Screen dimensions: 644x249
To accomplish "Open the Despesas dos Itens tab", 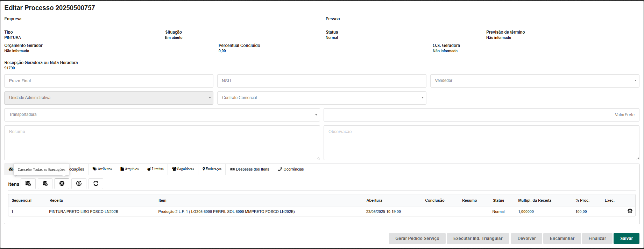I will coord(249,169).
